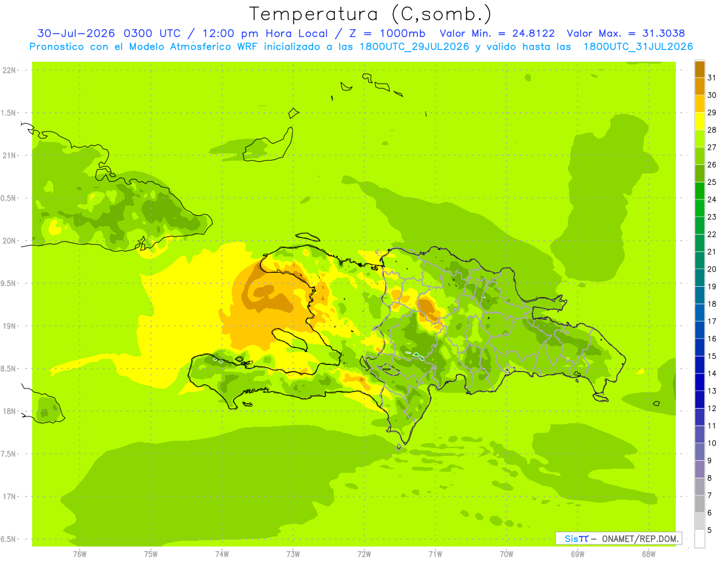Click the color legend label '31'

coord(712,78)
